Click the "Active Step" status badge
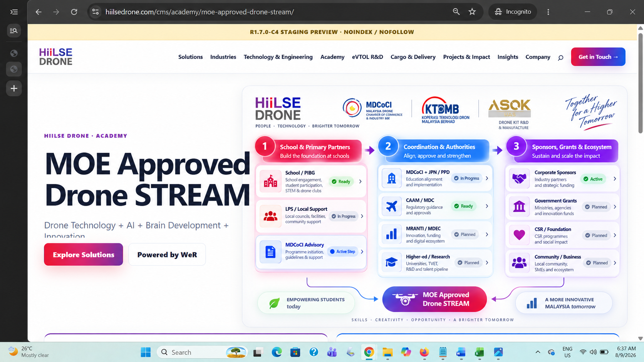Viewport: 644px width, 362px height. pos(342,252)
